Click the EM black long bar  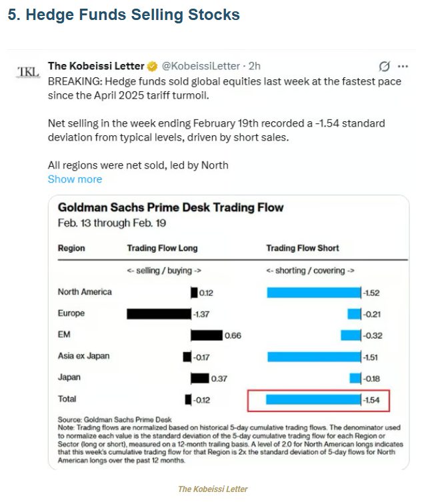point(207,335)
